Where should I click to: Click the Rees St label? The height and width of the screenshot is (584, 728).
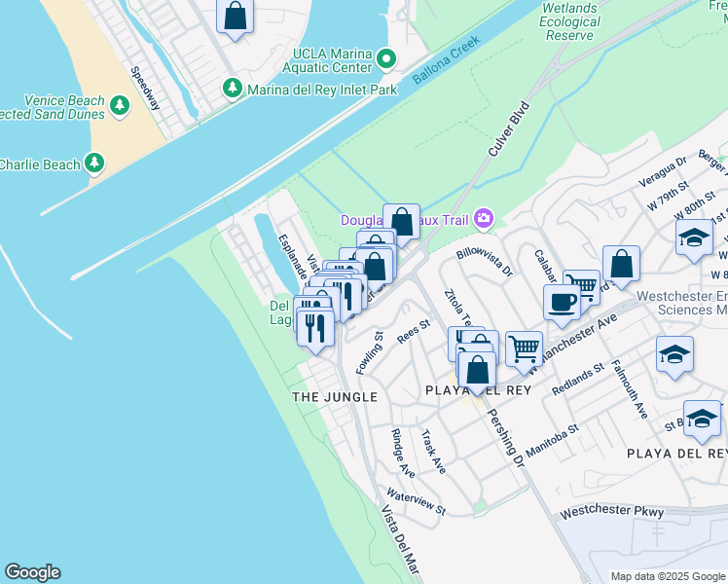point(414,332)
